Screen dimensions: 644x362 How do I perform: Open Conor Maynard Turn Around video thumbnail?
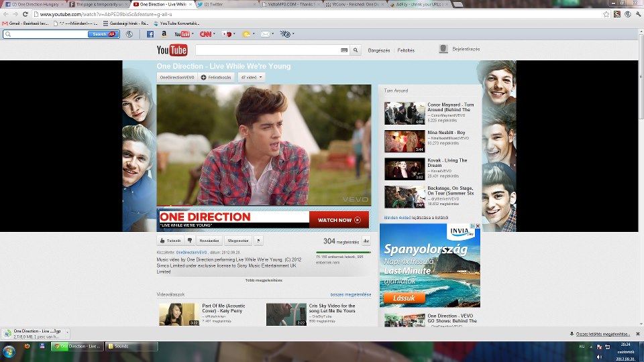405,113
